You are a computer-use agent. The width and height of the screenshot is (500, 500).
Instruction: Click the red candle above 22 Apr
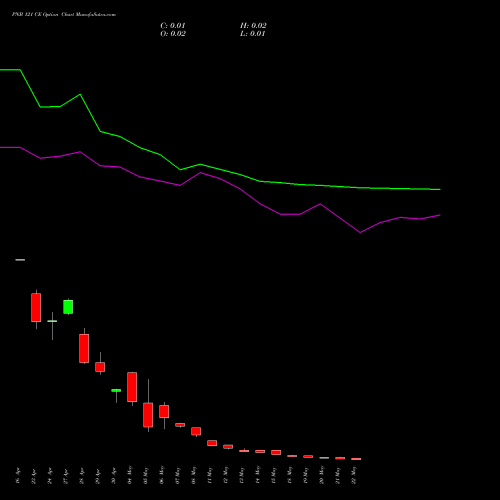[36, 308]
